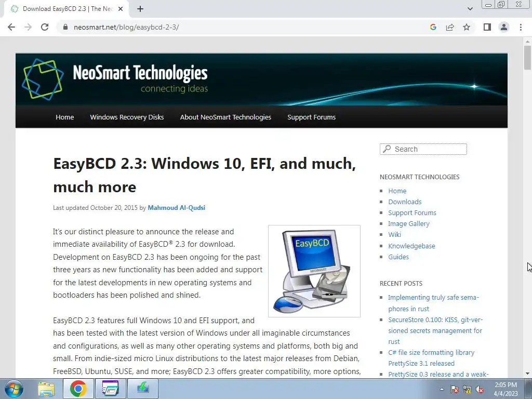Open the purple window app in taskbar
Viewport: 532px width, 399px height.
(110, 389)
